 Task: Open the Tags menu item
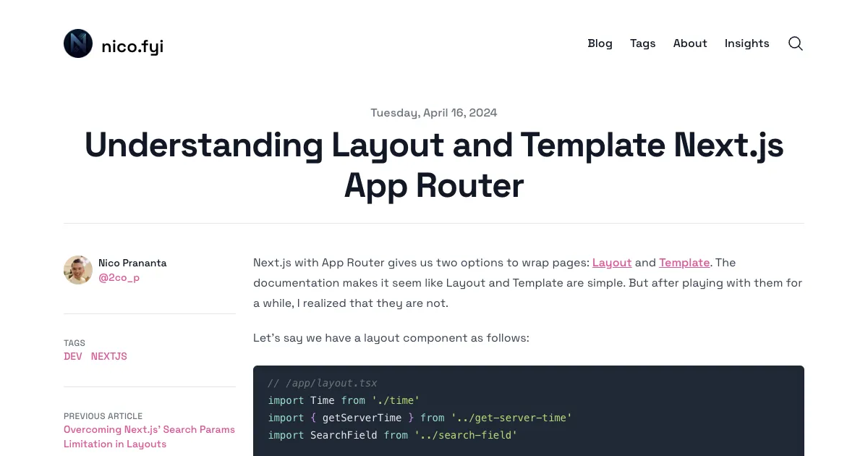coord(642,43)
